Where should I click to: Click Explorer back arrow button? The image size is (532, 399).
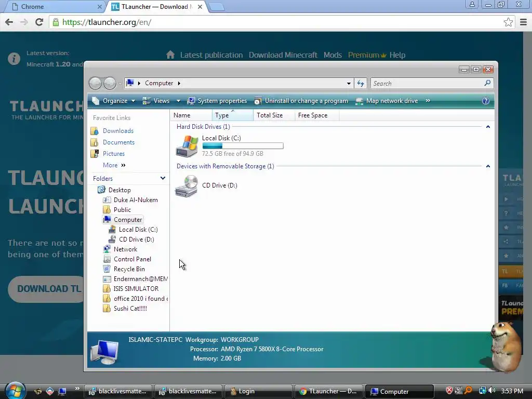[x=95, y=83]
